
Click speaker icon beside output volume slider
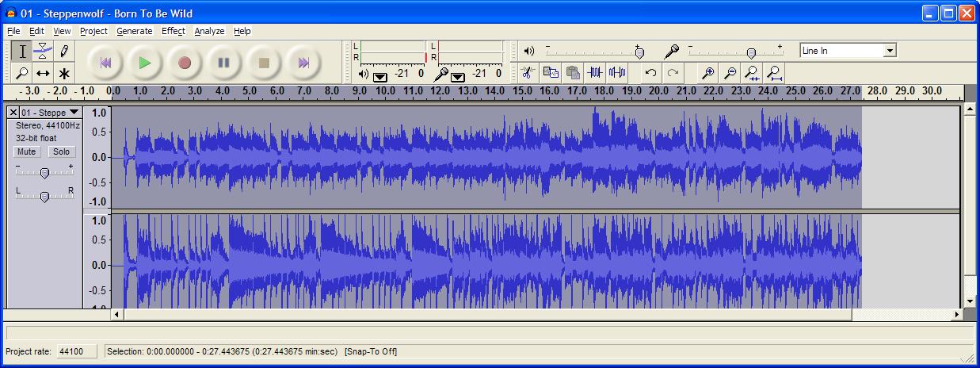(x=529, y=51)
